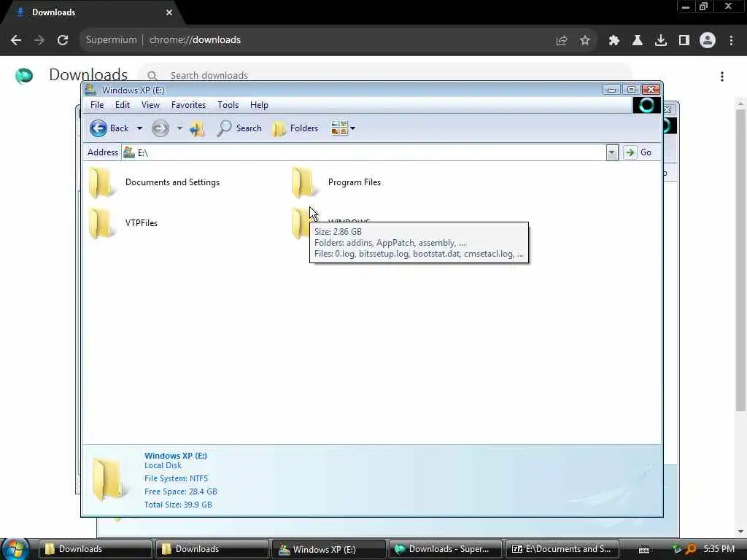Click the keyboard tray icon
This screenshot has width=747, height=560.
tap(644, 550)
